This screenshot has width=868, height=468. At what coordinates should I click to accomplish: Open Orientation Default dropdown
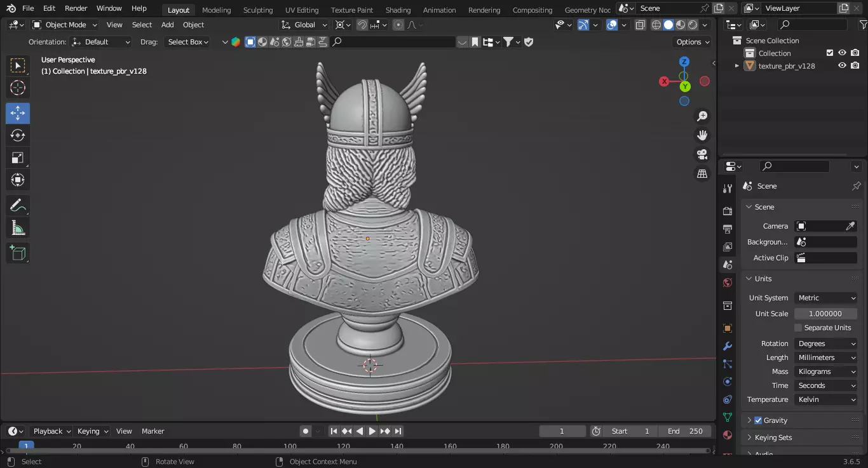[x=101, y=42]
